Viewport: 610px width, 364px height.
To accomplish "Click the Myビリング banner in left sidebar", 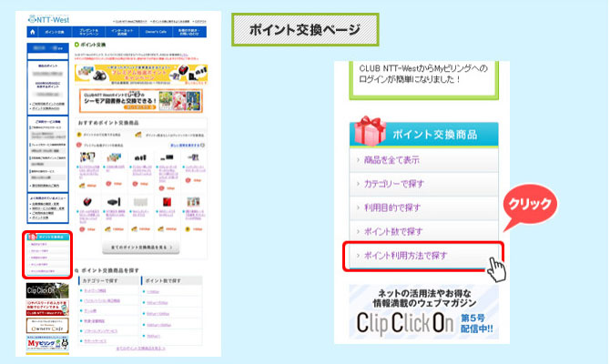I will click(x=47, y=344).
